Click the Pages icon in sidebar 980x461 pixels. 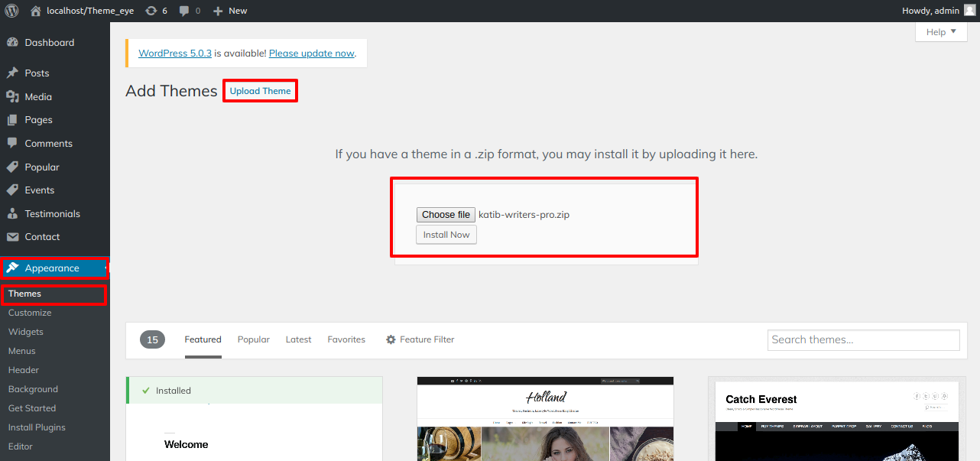pos(12,120)
